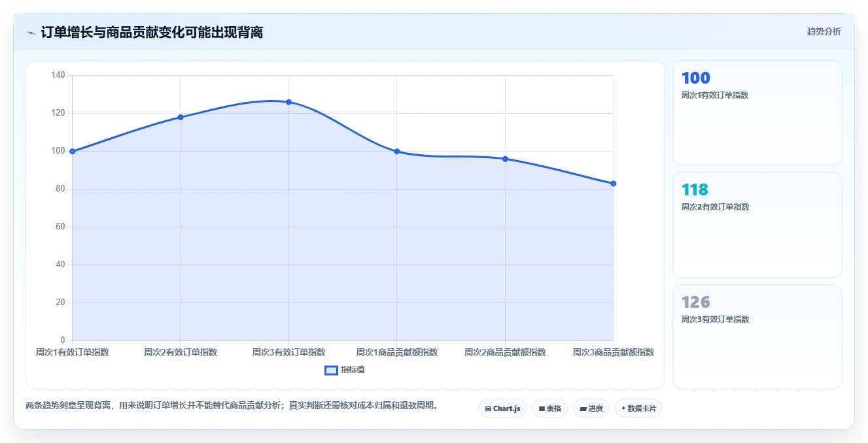Click the y-axis value 140
The image size is (868, 443).
coord(58,75)
